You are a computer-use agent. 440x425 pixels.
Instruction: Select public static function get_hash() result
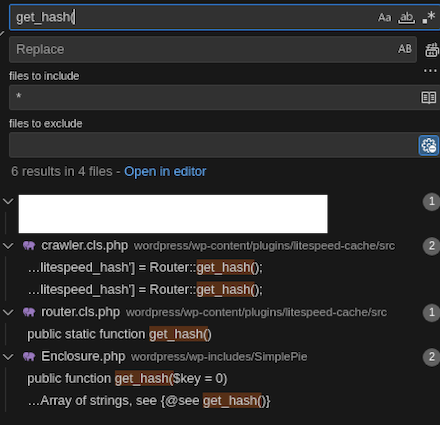[119, 334]
